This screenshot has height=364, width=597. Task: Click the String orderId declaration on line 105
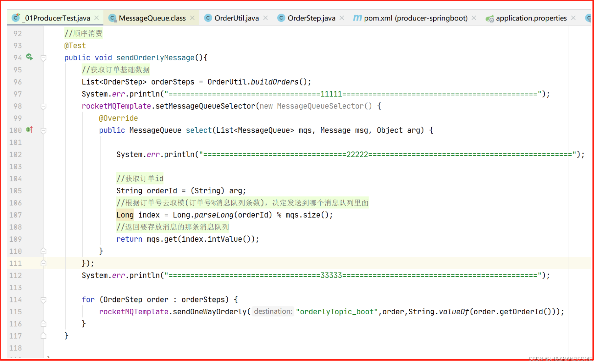(181, 191)
